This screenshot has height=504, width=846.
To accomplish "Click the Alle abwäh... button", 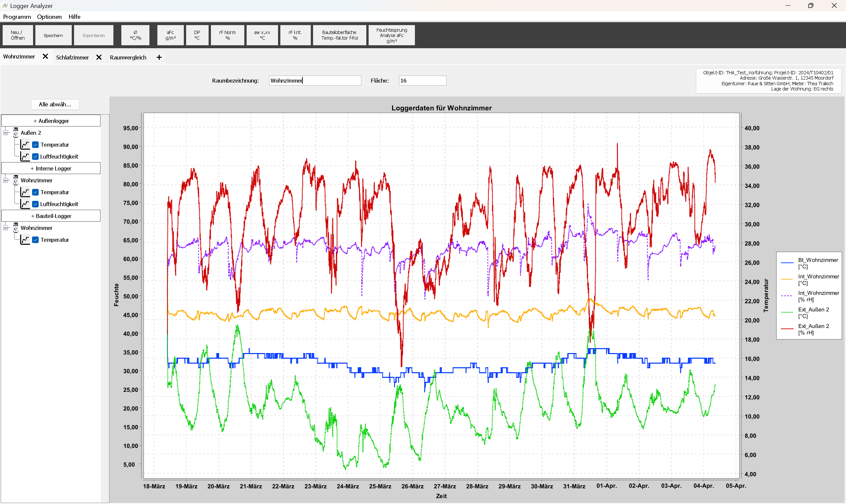I will click(55, 104).
